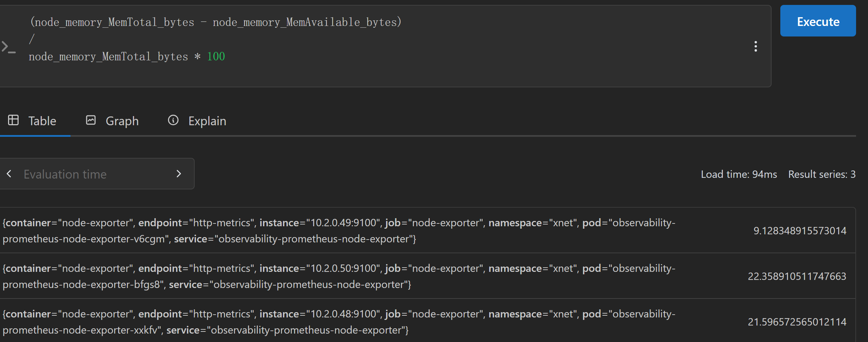Select the 10.2.0.50:9100 instance result row
Screen dimensions: 868x342
click(x=427, y=276)
